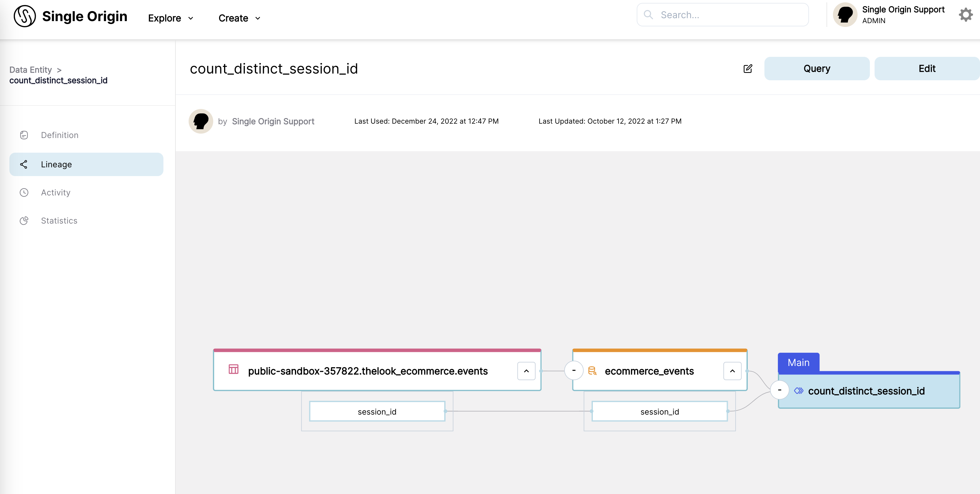Click the Query button

click(816, 69)
